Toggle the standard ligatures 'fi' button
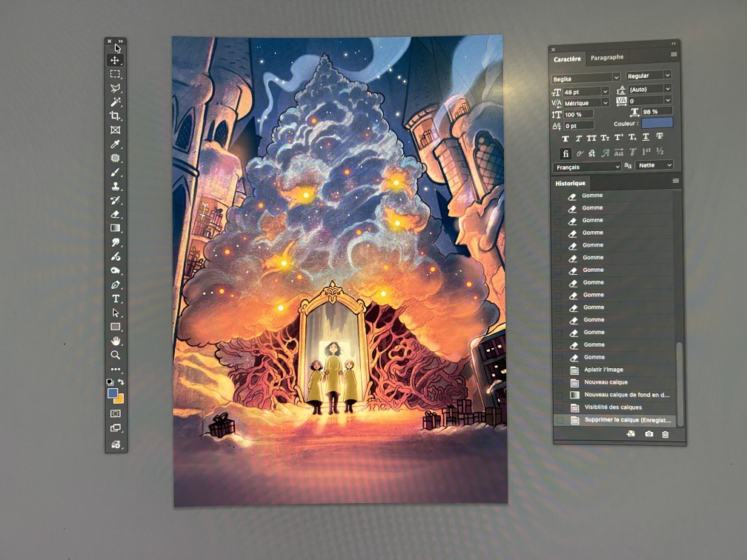 [566, 153]
